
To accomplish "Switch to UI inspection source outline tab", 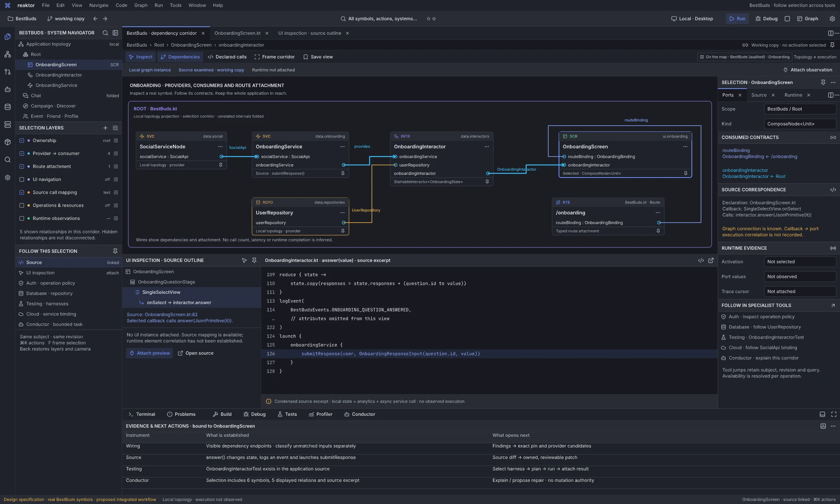I will [x=310, y=33].
